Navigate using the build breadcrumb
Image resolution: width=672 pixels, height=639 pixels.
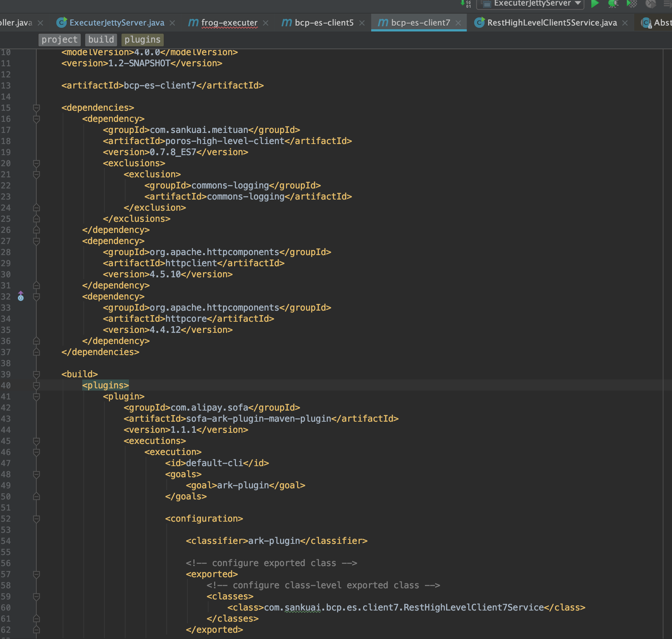[101, 40]
